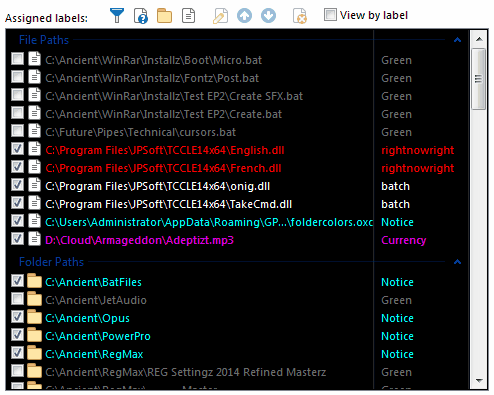
Task: Uncheck the French.dll checkbox
Action: (x=17, y=167)
